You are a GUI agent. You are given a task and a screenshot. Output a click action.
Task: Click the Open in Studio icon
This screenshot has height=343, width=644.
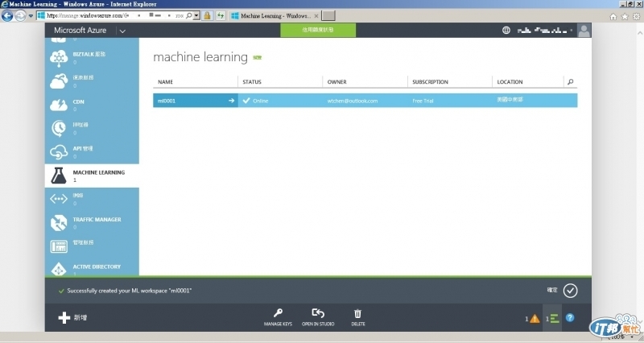(x=318, y=313)
